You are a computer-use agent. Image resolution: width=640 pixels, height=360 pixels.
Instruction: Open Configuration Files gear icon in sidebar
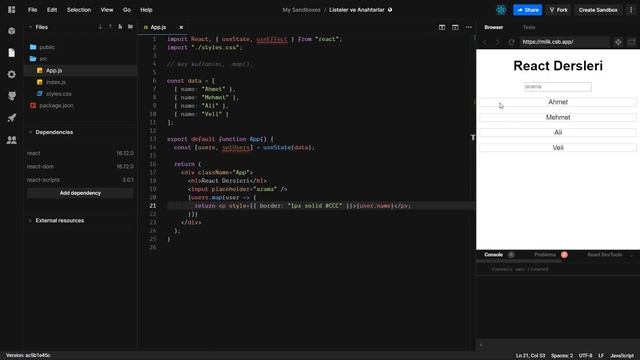pos(11,74)
